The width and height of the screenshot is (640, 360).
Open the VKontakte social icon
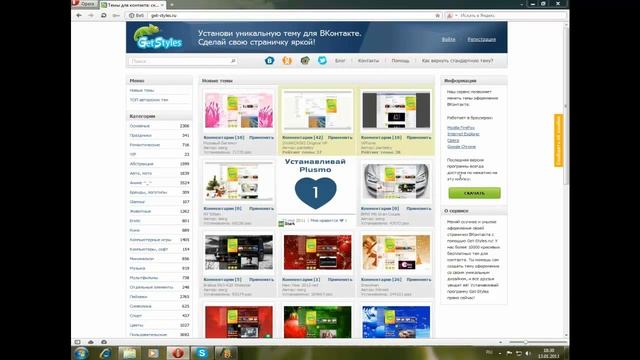[x=269, y=61]
